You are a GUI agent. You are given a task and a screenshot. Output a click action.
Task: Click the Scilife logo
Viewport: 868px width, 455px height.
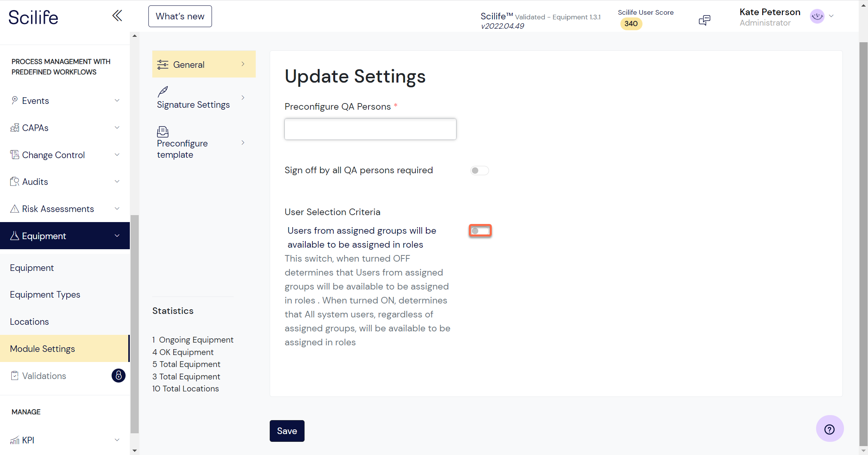[33, 17]
